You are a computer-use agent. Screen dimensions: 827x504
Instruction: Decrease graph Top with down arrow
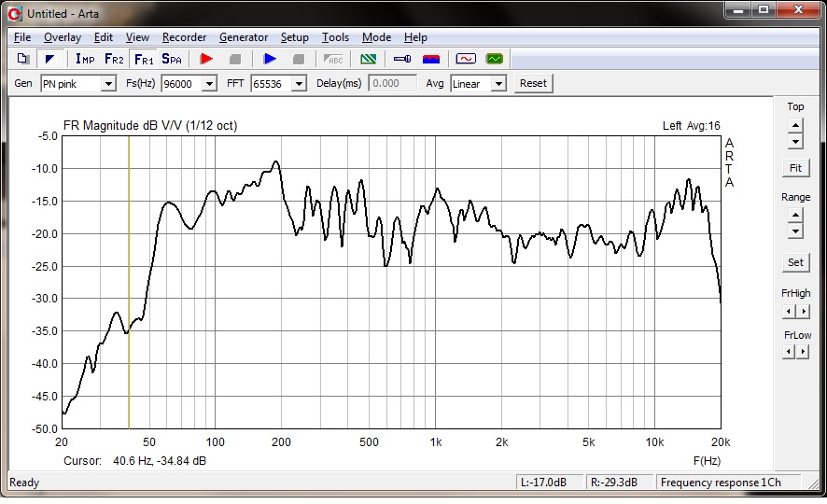[795, 141]
